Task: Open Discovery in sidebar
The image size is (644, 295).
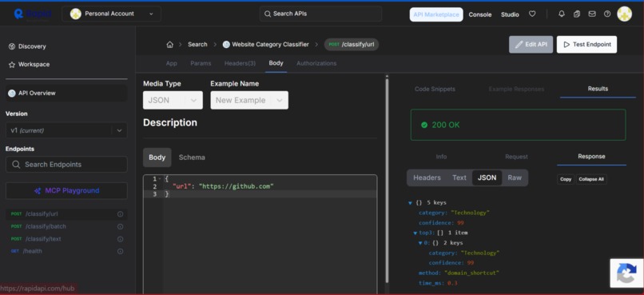Action: [32, 46]
